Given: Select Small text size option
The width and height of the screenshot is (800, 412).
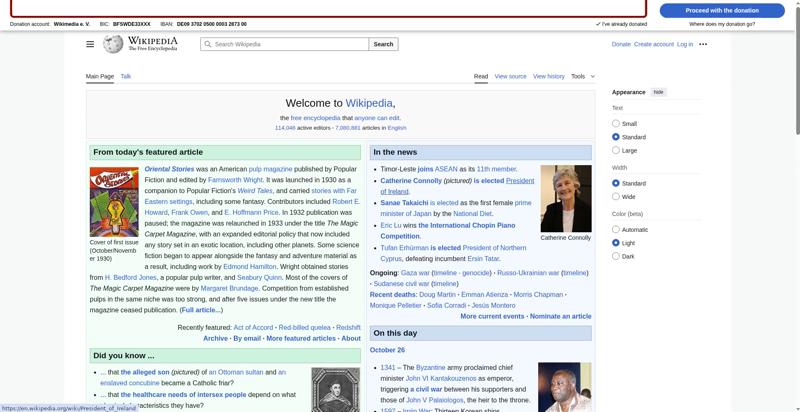Looking at the screenshot, I should (x=616, y=124).
